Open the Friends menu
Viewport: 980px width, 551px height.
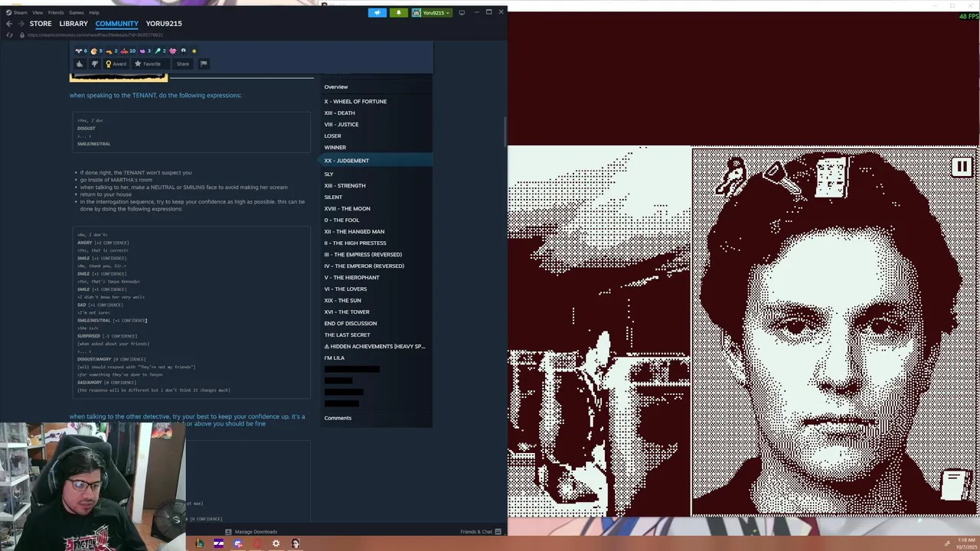tap(56, 12)
